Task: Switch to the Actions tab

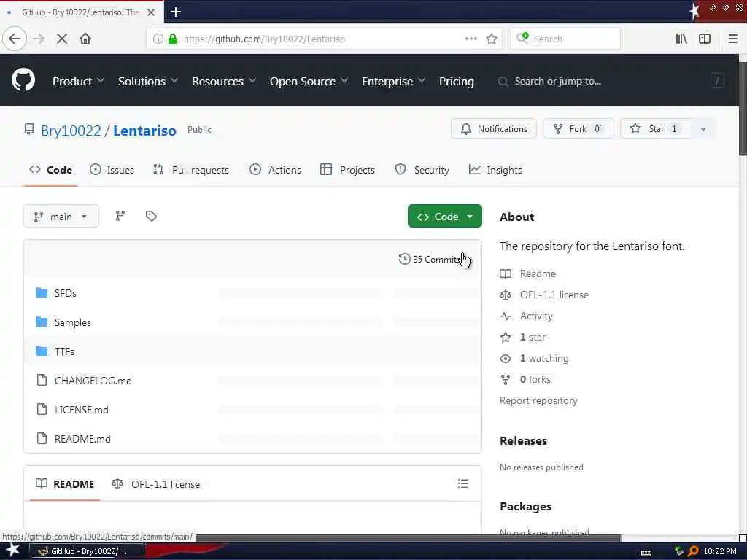Action: point(275,170)
